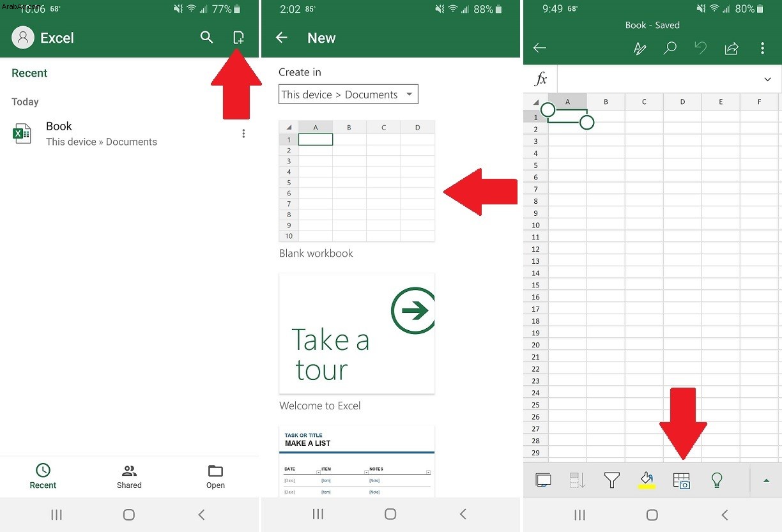Image resolution: width=782 pixels, height=532 pixels.
Task: Tap the fx insert function button
Action: coord(540,79)
